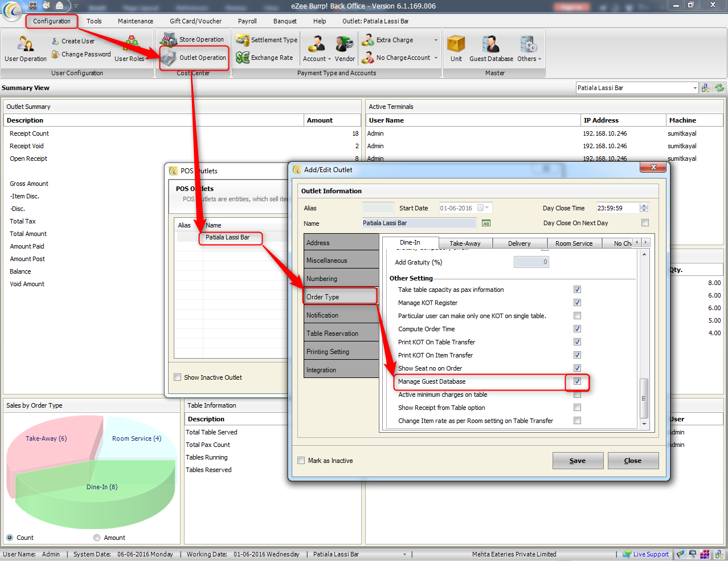
Task: Toggle Manage Guest Database checkbox
Action: click(x=577, y=381)
